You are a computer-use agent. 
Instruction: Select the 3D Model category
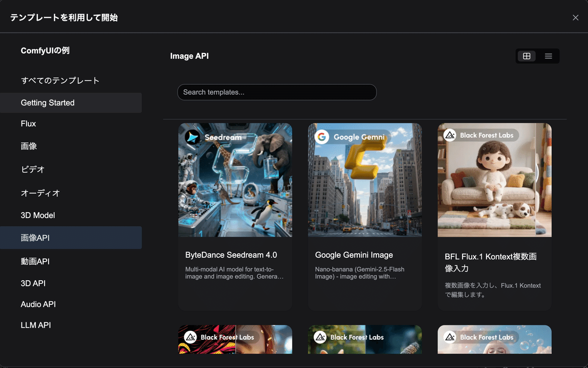[x=71, y=216]
